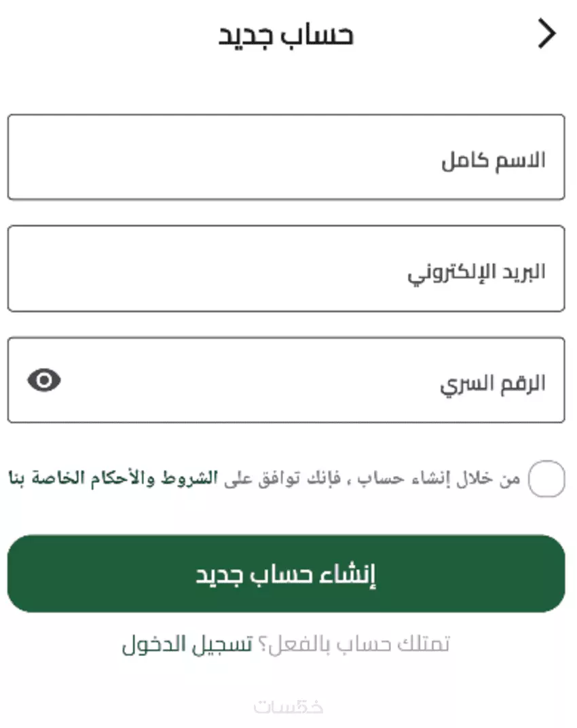Click inside the الاسم كامل field
Screen dimensions: 577x728
[285, 157]
